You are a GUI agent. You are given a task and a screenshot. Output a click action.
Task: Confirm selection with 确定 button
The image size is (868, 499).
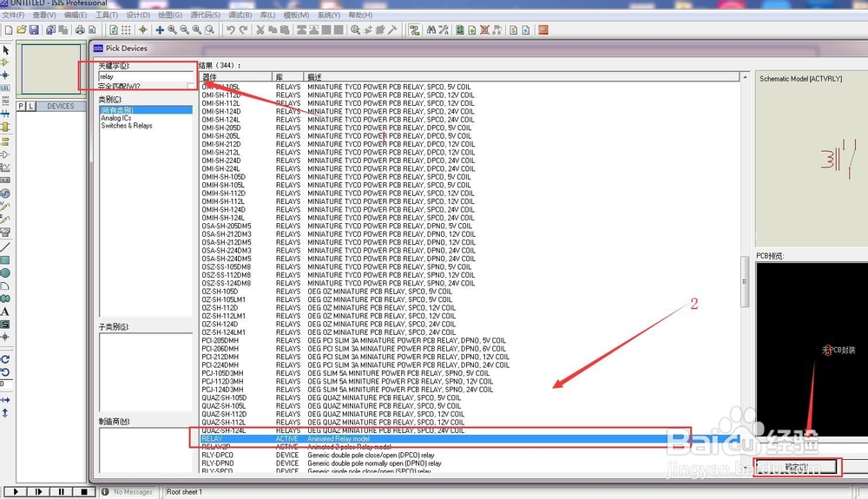pyautogui.click(x=797, y=467)
